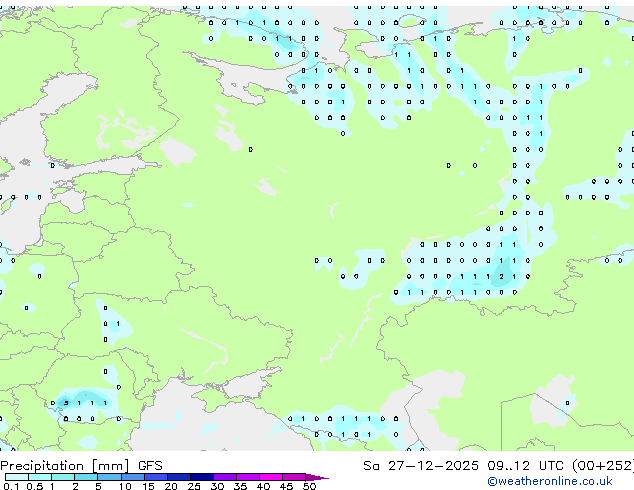Image resolution: width=634 pixels, height=490 pixels.
Task: Click the legend swatch between 20 and 25
Action: click(x=179, y=477)
